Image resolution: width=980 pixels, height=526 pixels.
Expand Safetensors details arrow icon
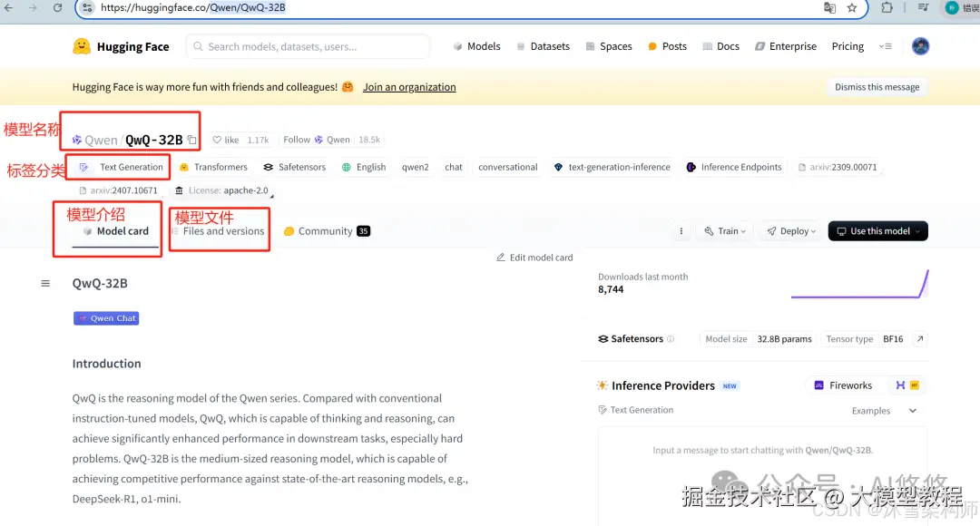point(920,338)
